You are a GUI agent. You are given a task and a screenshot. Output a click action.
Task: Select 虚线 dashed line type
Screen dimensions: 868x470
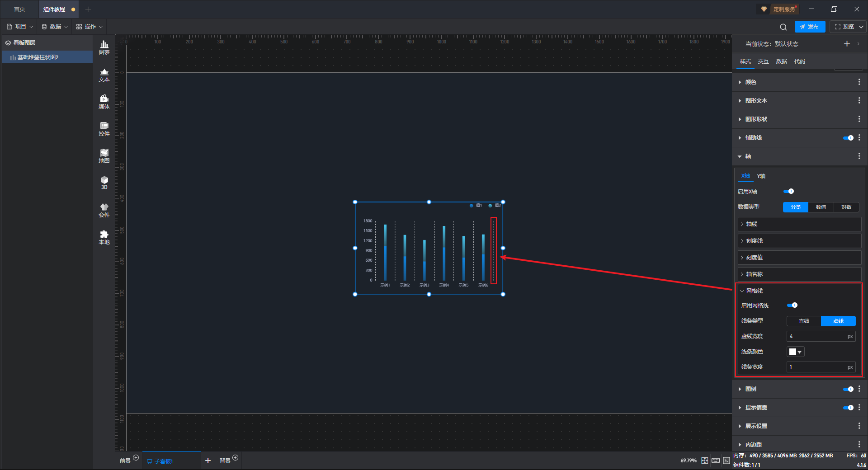click(838, 321)
